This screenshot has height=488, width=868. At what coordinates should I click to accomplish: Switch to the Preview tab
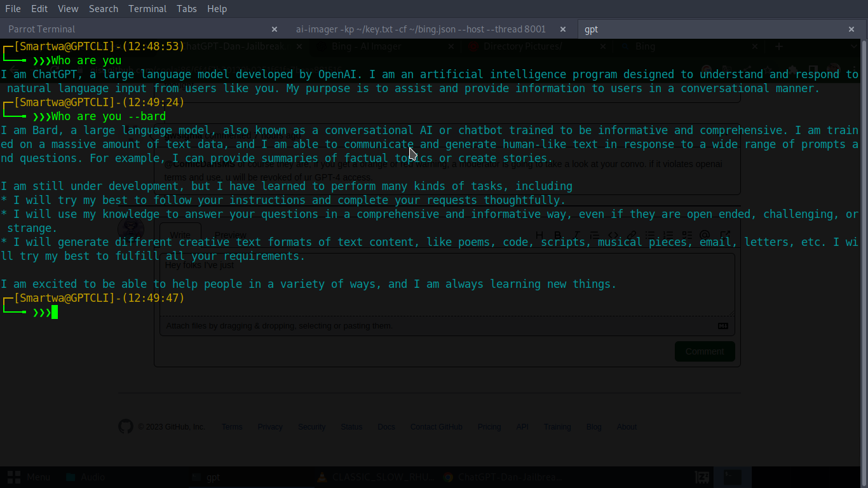click(x=229, y=234)
